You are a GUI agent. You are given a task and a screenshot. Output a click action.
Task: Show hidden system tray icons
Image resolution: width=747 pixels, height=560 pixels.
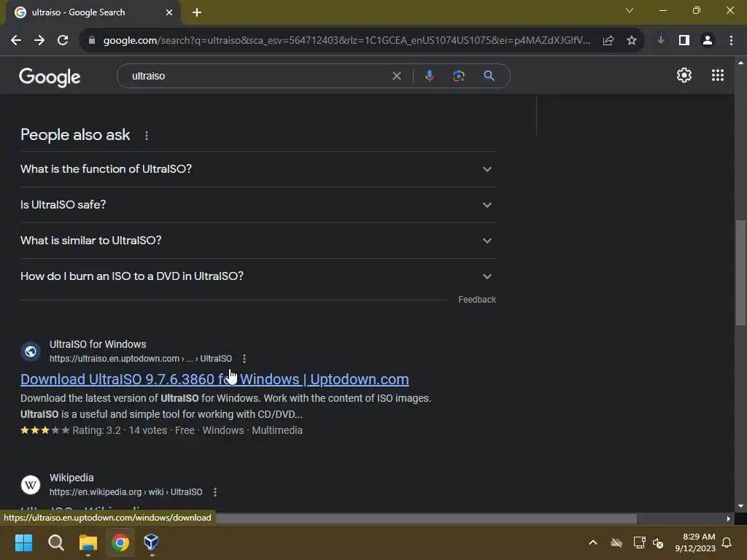[x=592, y=542]
